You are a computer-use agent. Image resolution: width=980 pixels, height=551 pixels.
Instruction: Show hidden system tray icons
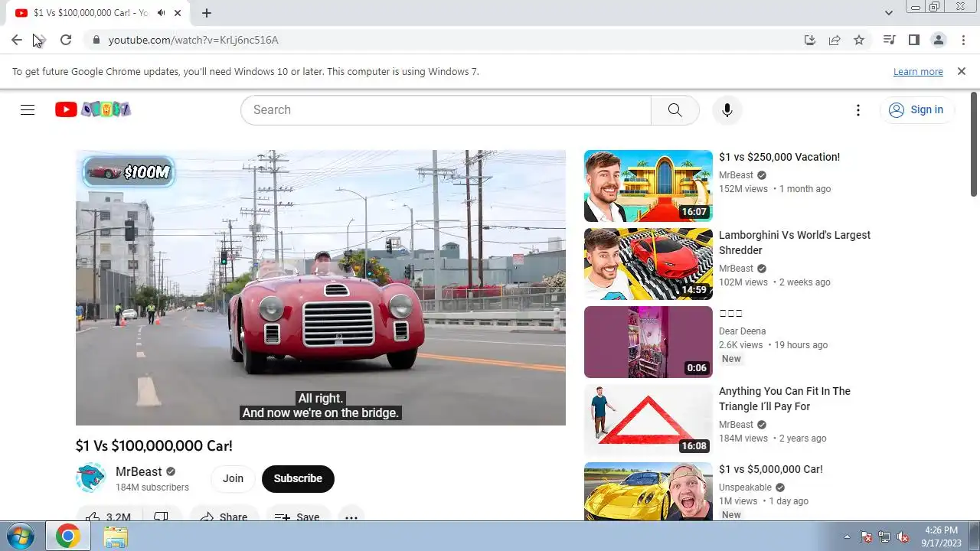(x=847, y=536)
